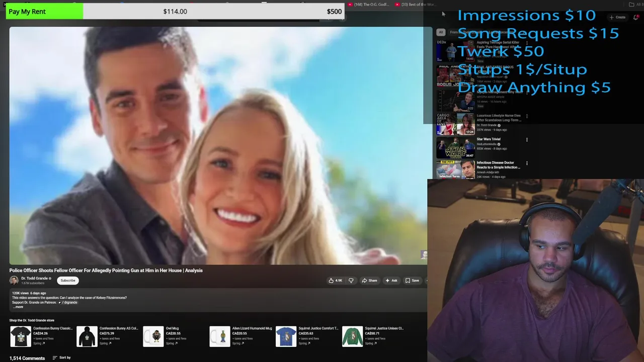Open the Dr. Todd Grande channel name link
Screen dimensions: 644x362
[x=34, y=278]
